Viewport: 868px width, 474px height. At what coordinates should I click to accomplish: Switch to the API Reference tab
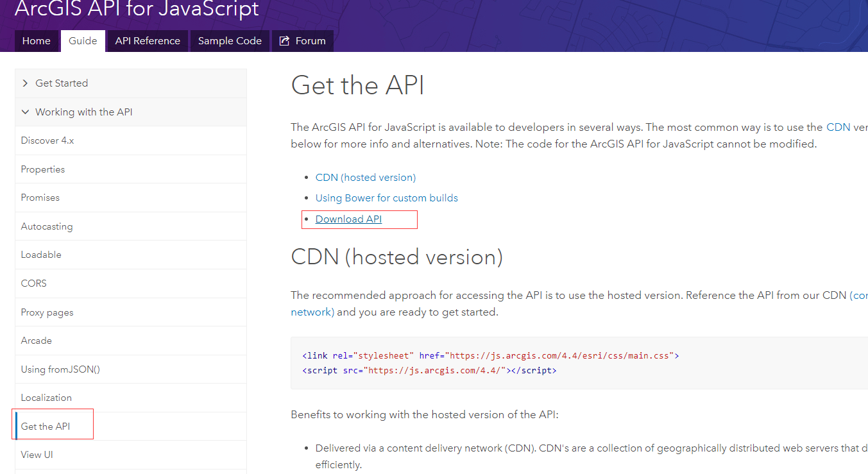click(148, 41)
